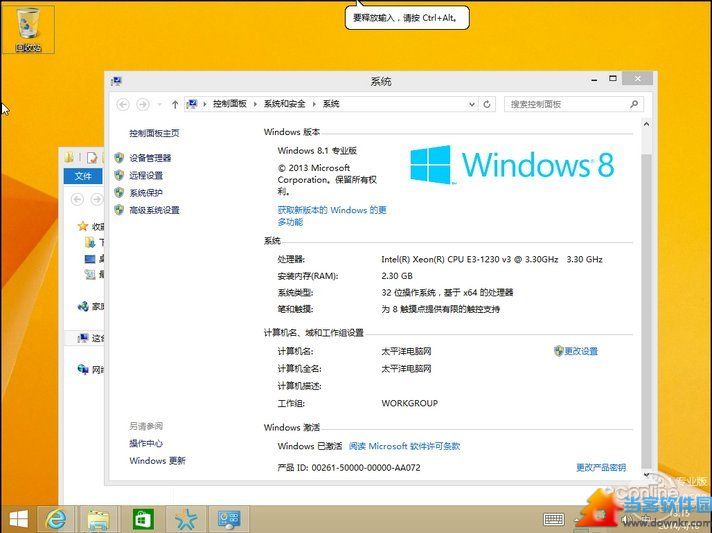Select 系统 breadcrumb in address bar

click(331, 104)
